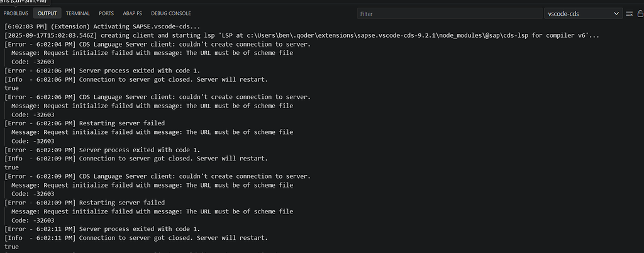Screen dimensions: 644x253
Task: Toggle the output scroll lock icon
Action: click(640, 13)
